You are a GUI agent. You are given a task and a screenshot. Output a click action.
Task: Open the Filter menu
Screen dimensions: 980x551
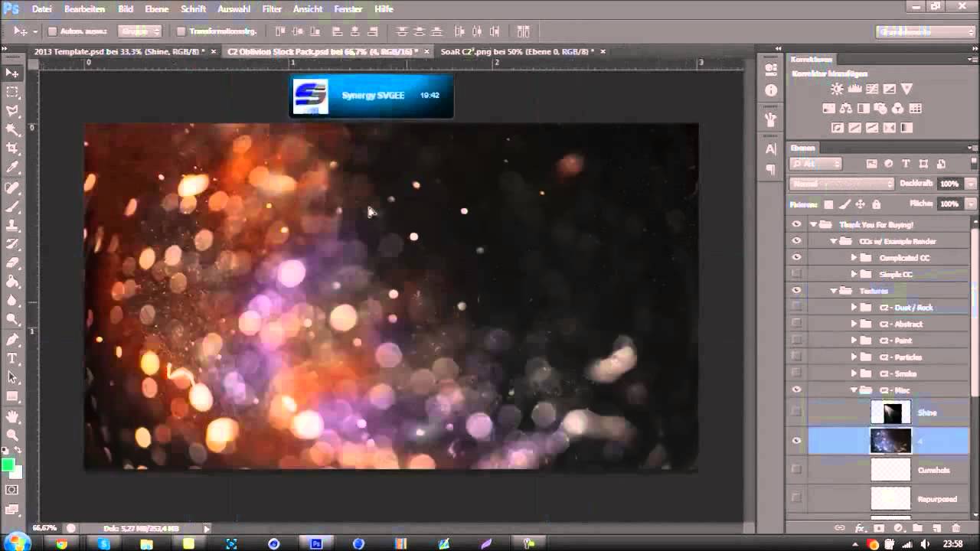[x=272, y=9]
